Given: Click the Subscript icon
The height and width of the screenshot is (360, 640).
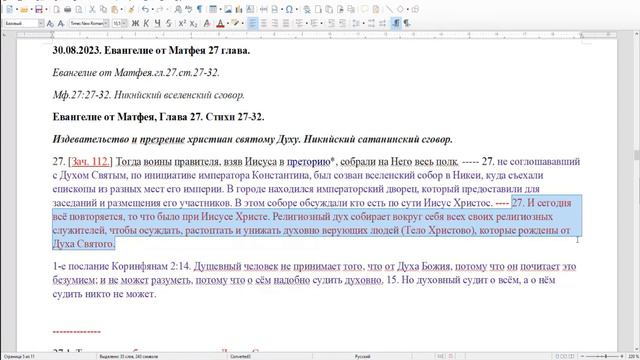Looking at the screenshot, I should [x=193, y=23].
